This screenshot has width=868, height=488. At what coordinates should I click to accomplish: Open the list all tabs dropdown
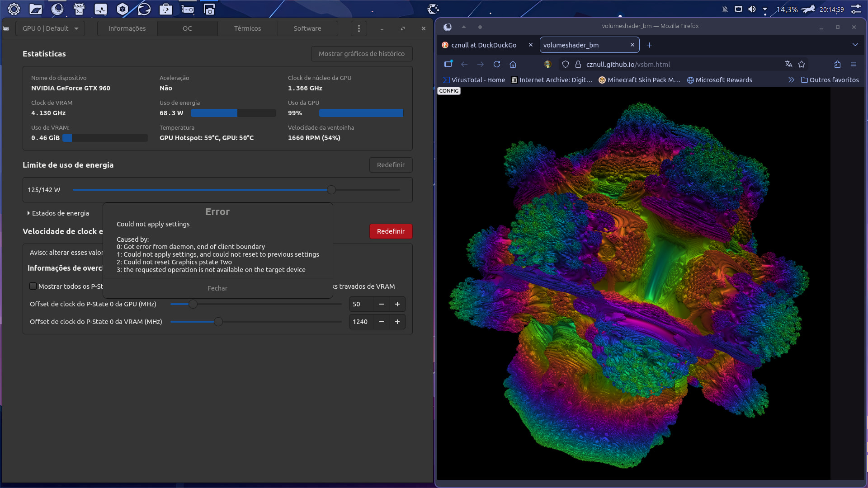(x=855, y=45)
